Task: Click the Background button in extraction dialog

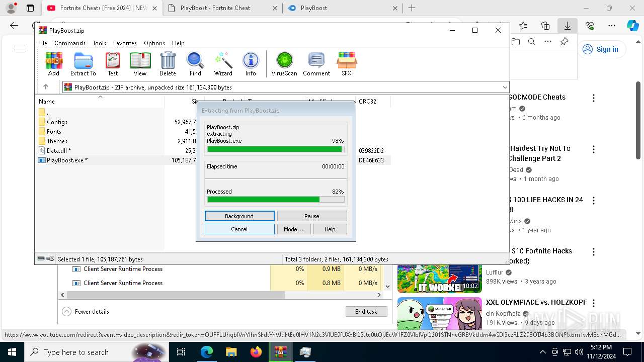Action: pyautogui.click(x=239, y=216)
